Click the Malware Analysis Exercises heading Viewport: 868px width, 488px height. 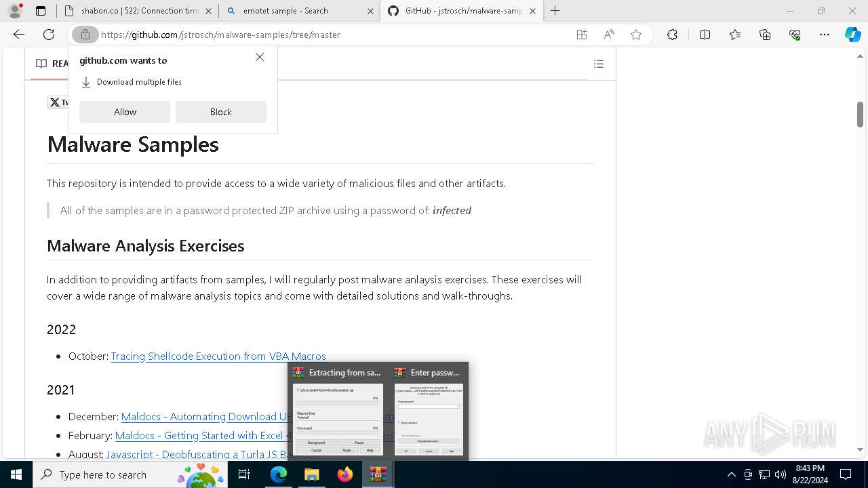146,245
